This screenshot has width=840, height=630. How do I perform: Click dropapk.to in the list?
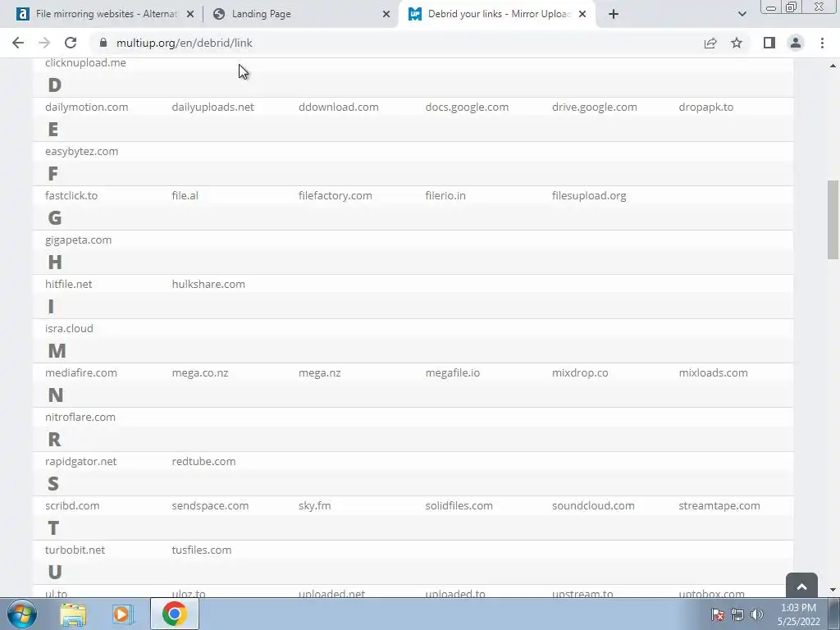pos(706,107)
